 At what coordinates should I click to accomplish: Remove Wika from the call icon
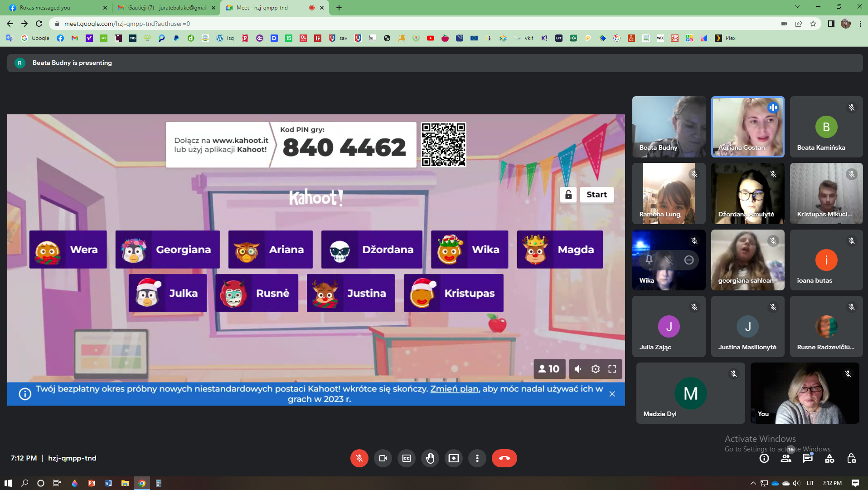tap(689, 260)
